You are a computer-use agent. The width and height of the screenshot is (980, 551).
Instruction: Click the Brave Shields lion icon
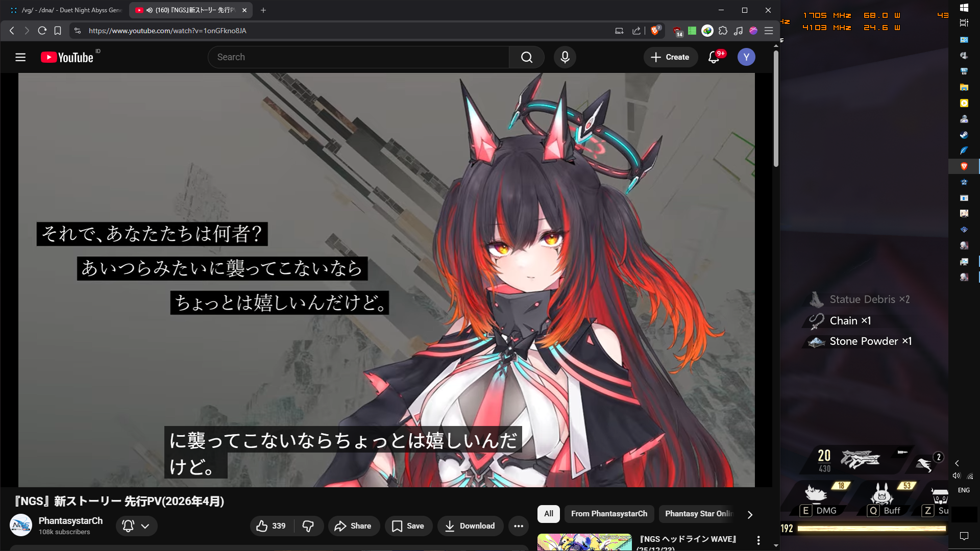(655, 31)
